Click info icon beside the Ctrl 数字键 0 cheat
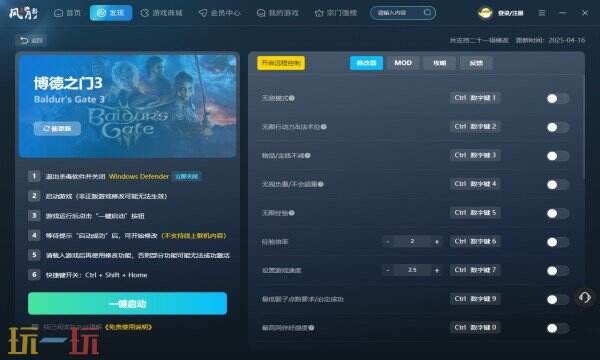600x360 pixels. coord(311,328)
